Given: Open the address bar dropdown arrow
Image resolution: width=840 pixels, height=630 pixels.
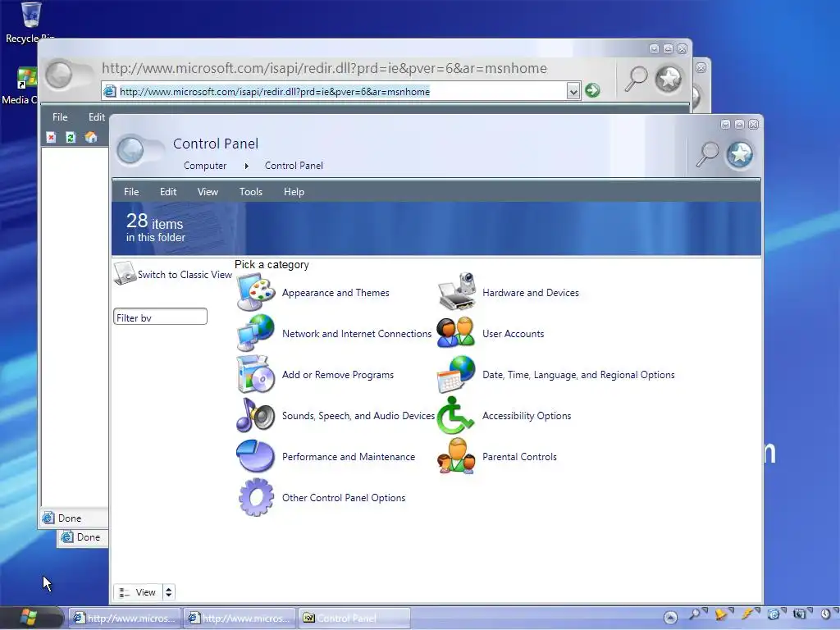Looking at the screenshot, I should pos(573,91).
